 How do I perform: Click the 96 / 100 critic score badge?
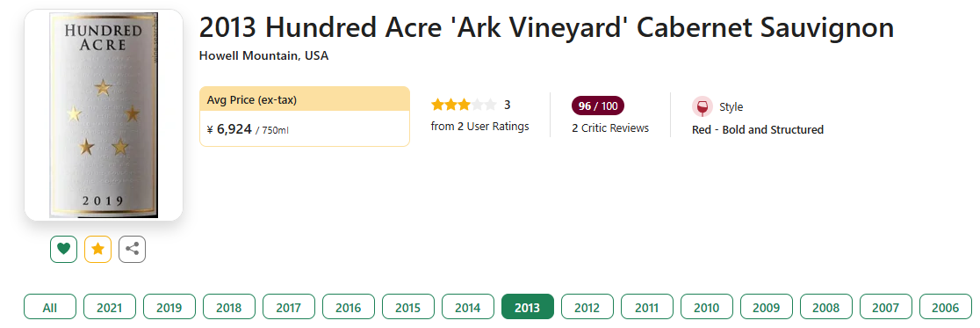pyautogui.click(x=597, y=106)
